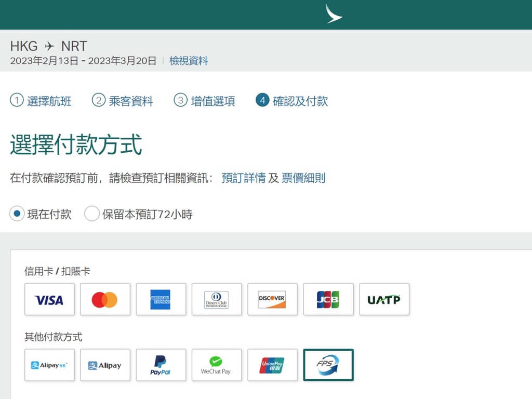532x399 pixels.
Task: Select Diners Club International card
Action: click(217, 299)
